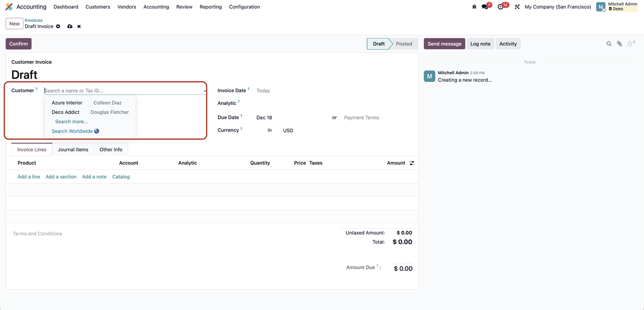Select Azure Interior from customer suggestions
Viewport: 644px width, 310px height.
point(67,102)
